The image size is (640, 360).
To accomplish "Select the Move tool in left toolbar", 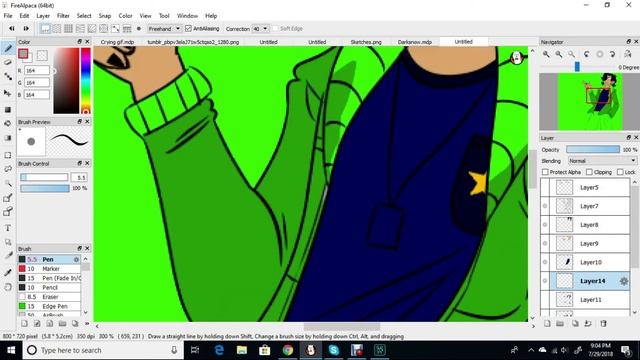I will click(8, 93).
